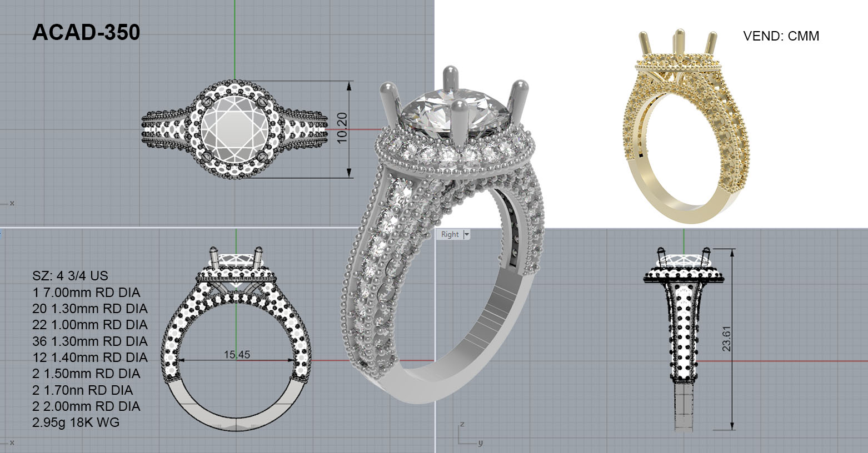
Task: Select the VEND: CMM label
Action: 781,36
